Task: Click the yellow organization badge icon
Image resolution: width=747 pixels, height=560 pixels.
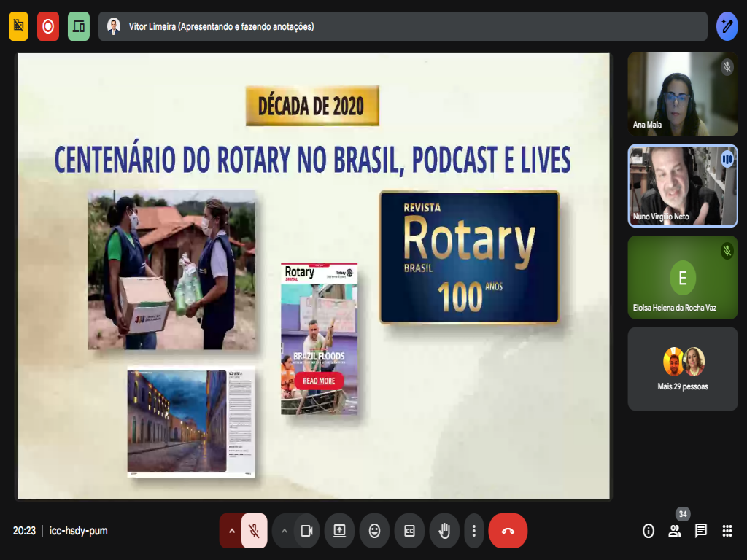Action: (x=19, y=26)
